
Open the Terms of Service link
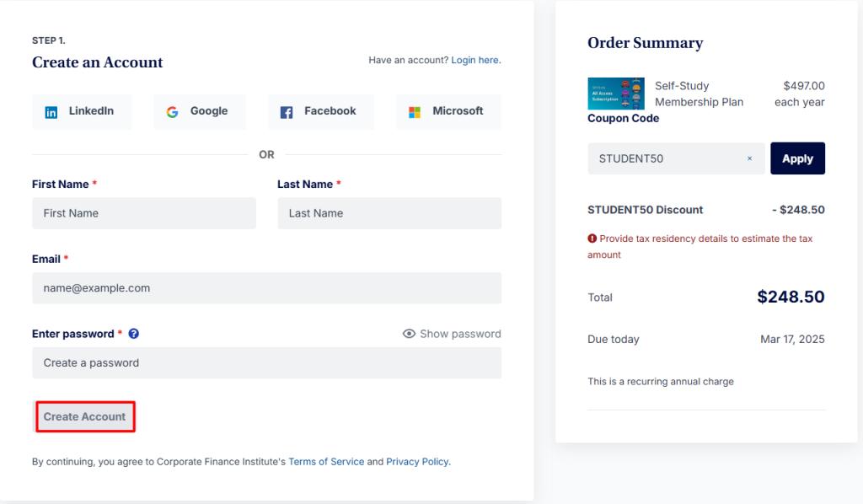click(x=326, y=462)
